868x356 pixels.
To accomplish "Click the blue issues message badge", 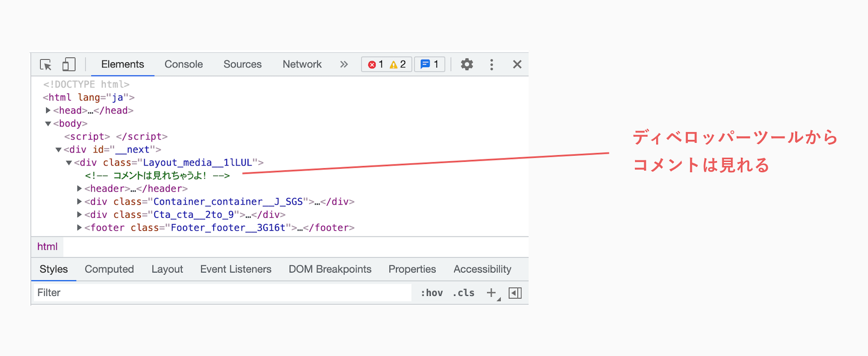I will [430, 64].
